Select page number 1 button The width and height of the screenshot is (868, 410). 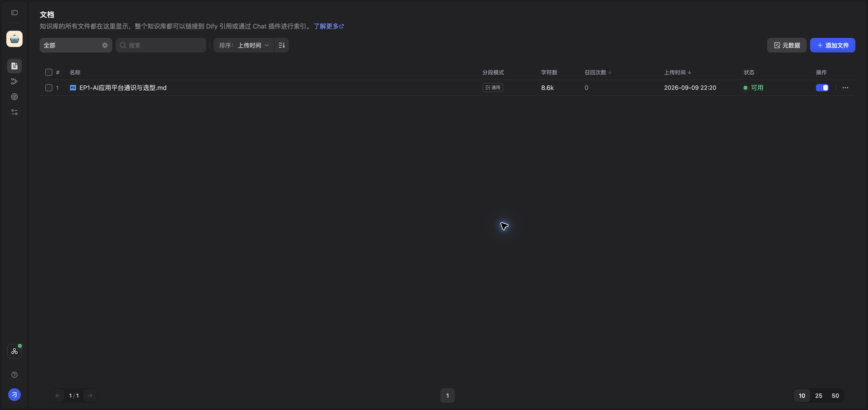pyautogui.click(x=448, y=396)
